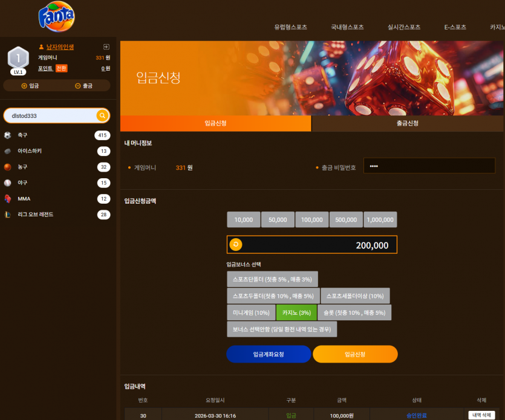Add 100,000 preset amount
Screen dimensions: 505x420
311,219
